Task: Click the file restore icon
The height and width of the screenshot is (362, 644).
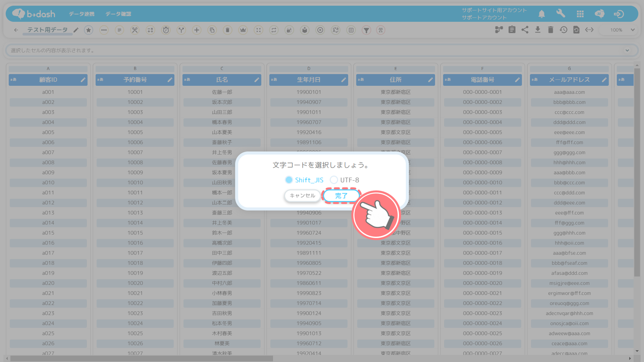Action: 576,30
